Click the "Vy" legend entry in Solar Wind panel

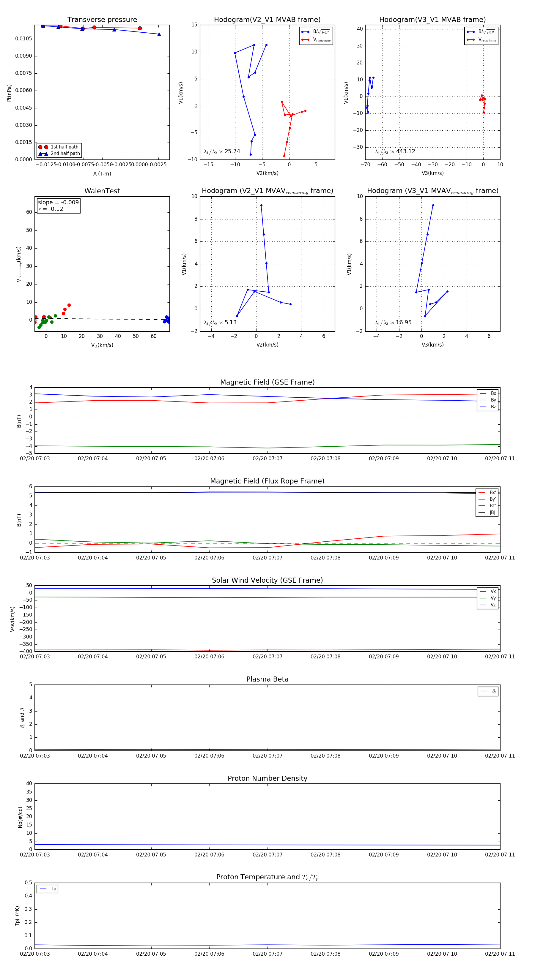pos(488,598)
